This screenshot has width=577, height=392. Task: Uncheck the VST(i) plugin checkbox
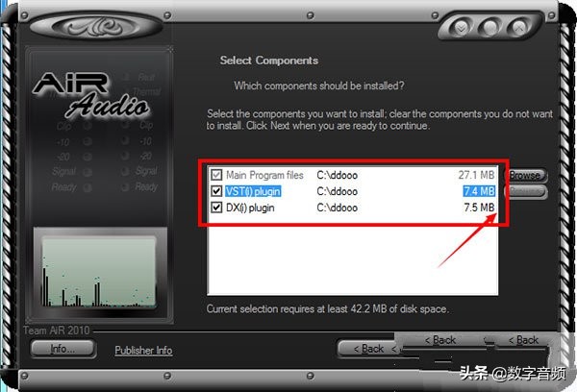point(216,191)
